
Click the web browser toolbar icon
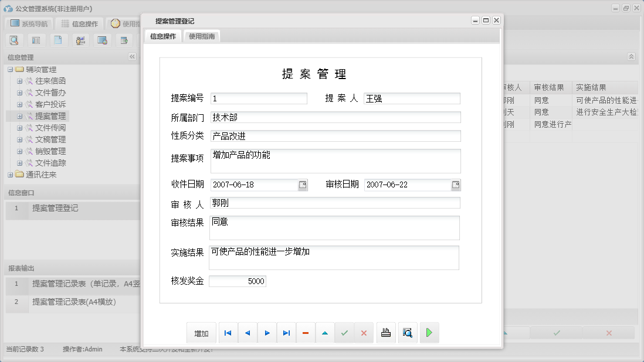102,40
